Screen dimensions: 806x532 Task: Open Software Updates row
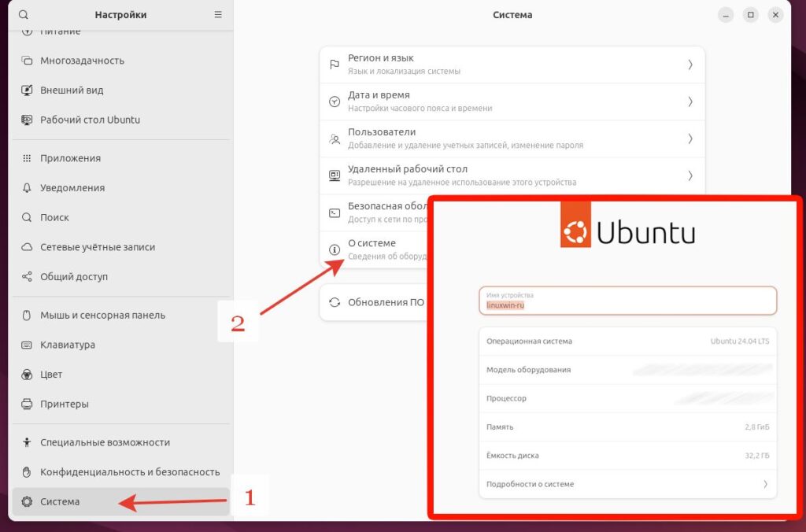click(376, 302)
